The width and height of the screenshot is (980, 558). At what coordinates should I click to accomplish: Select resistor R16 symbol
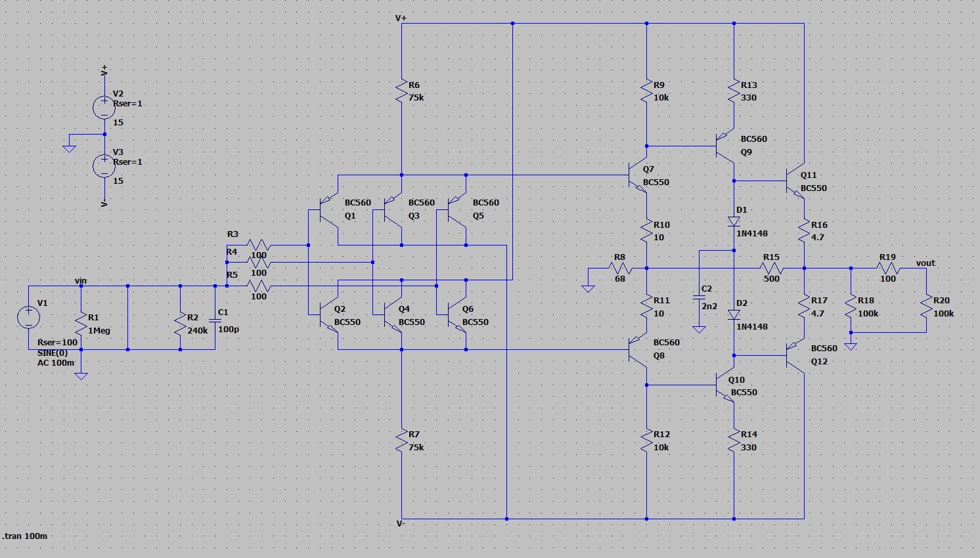804,232
